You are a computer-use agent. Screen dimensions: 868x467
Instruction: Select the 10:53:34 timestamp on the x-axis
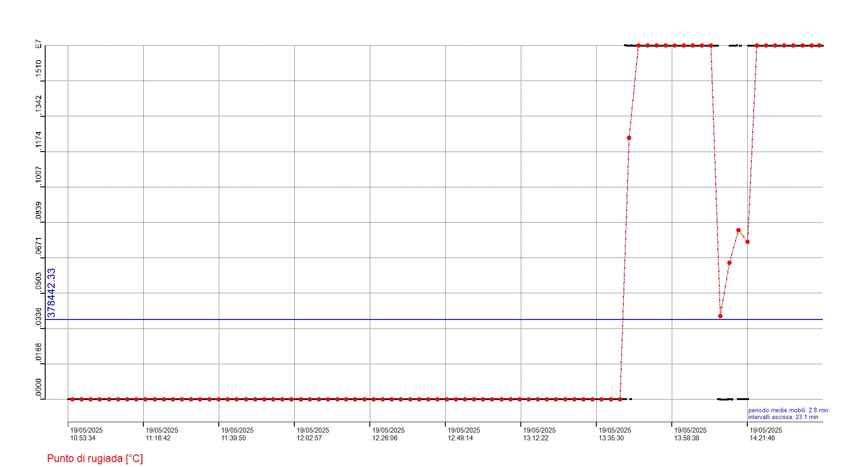[x=83, y=438]
